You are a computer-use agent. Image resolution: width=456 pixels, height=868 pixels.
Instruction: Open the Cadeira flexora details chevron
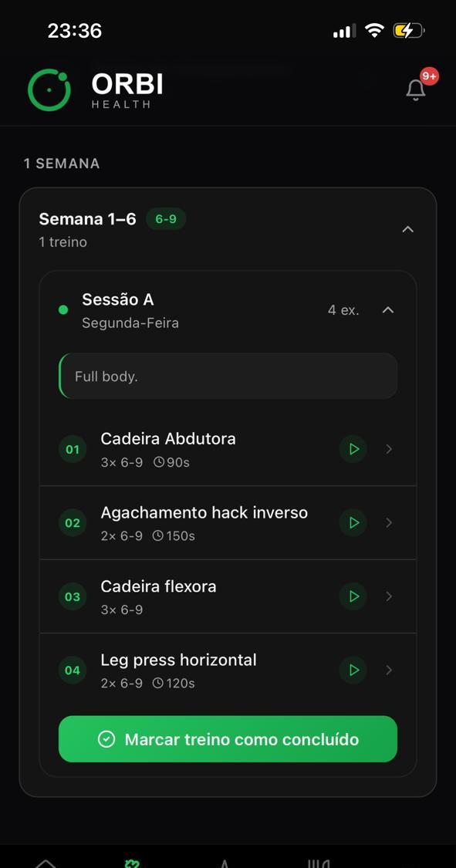click(389, 596)
